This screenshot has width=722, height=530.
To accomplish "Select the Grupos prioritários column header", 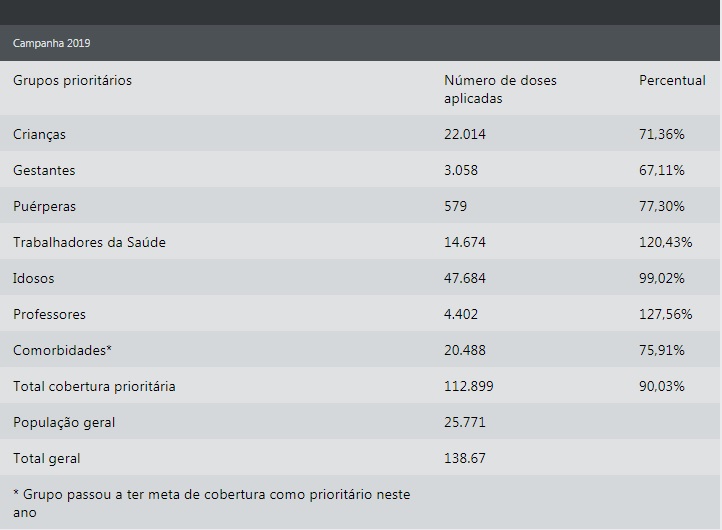I will [x=72, y=81].
